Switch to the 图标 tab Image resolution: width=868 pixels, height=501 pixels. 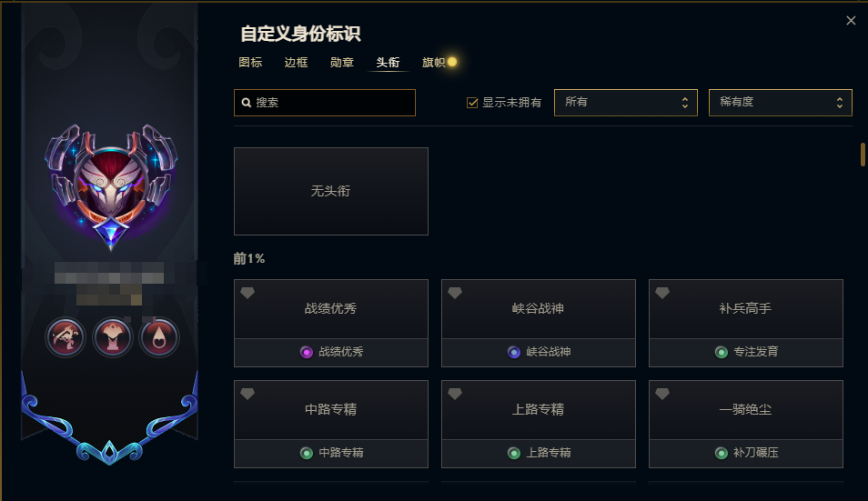pos(250,63)
